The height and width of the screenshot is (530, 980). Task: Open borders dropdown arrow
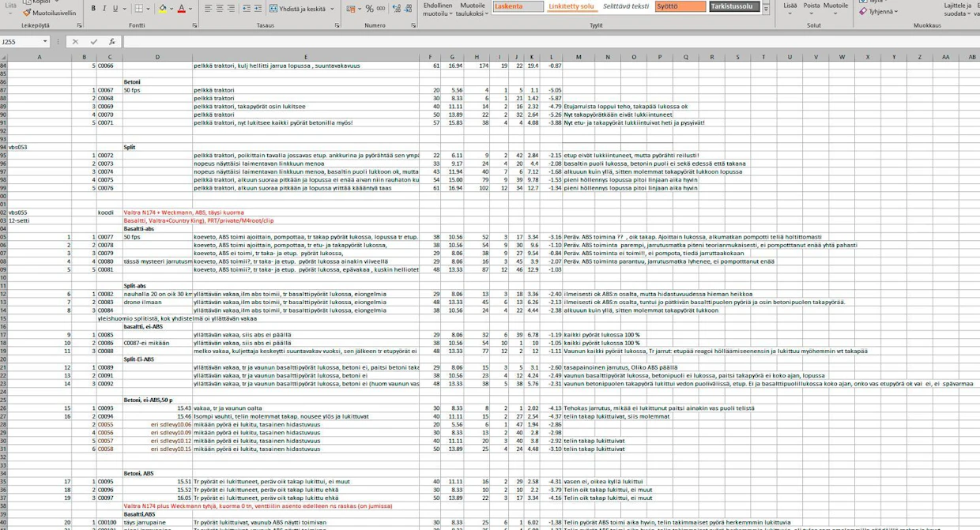pos(149,9)
